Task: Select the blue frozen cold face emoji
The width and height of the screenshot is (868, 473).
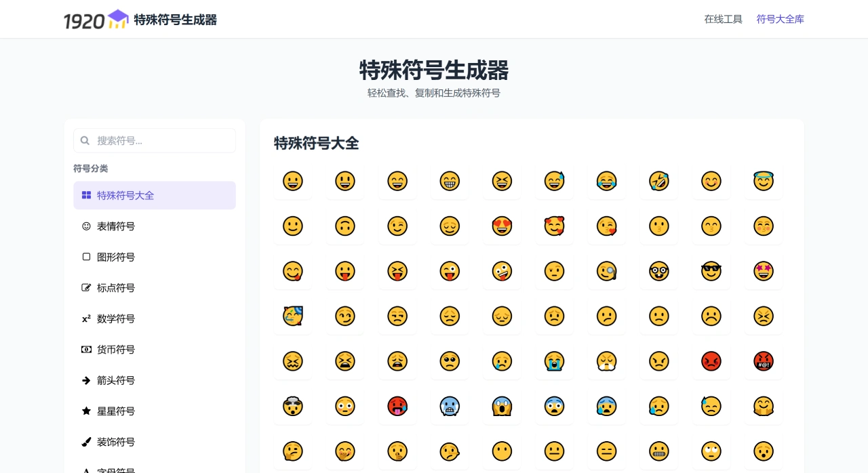Action: (x=450, y=406)
